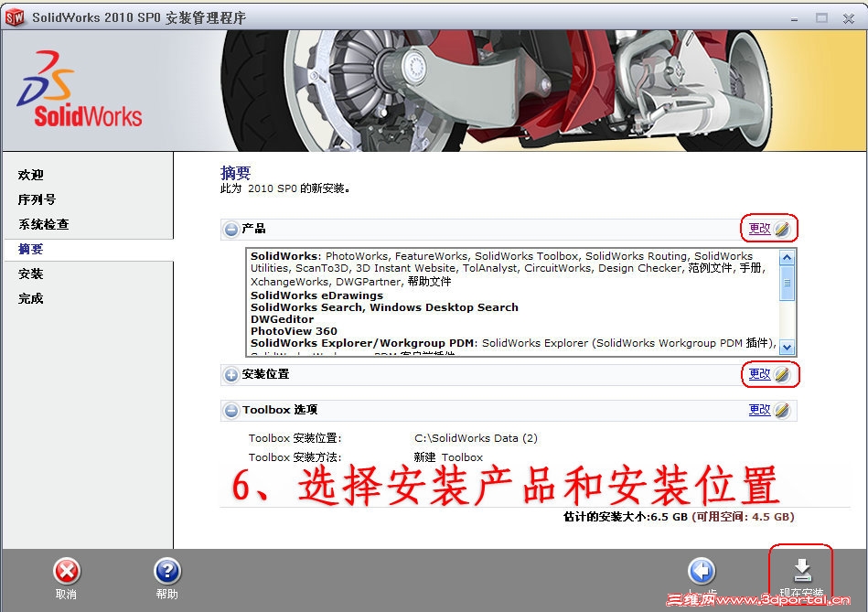This screenshot has height=612, width=868.
Task: Expand the 安装位置 section
Action: 230,375
